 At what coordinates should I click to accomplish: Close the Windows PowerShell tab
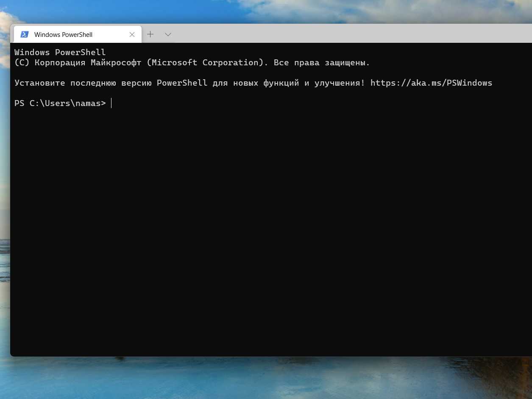click(132, 34)
